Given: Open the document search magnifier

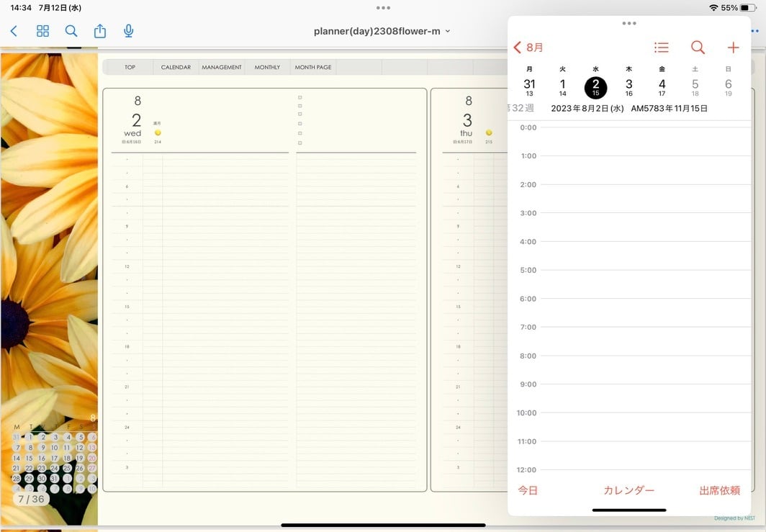Looking at the screenshot, I should tap(71, 31).
